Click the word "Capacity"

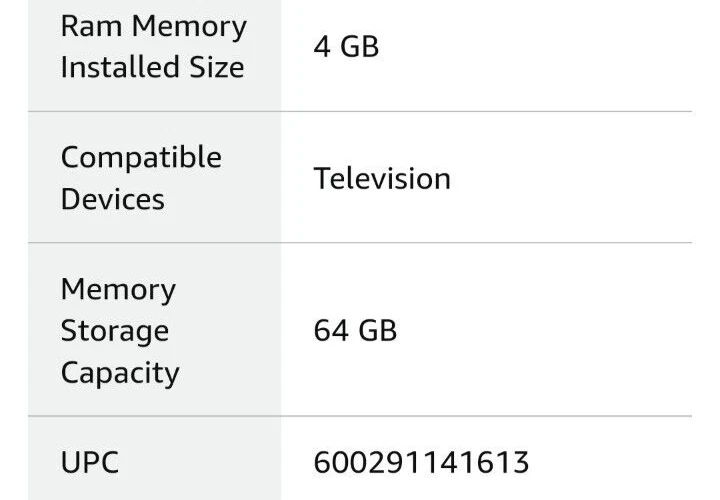tap(120, 373)
